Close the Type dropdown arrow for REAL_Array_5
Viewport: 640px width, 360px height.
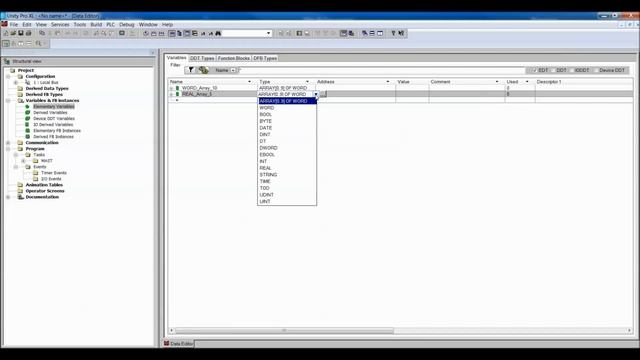tap(316, 94)
